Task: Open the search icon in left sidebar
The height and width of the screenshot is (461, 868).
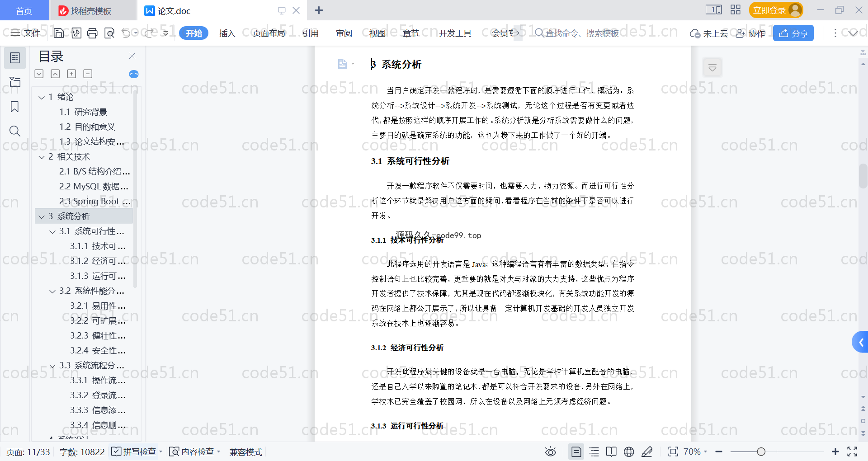Action: (x=15, y=131)
